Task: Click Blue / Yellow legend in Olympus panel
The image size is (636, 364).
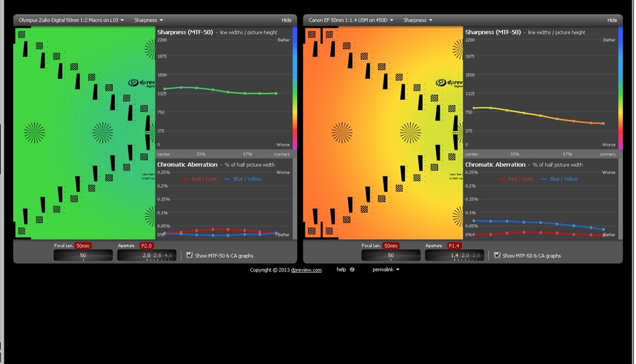Action: (x=243, y=179)
